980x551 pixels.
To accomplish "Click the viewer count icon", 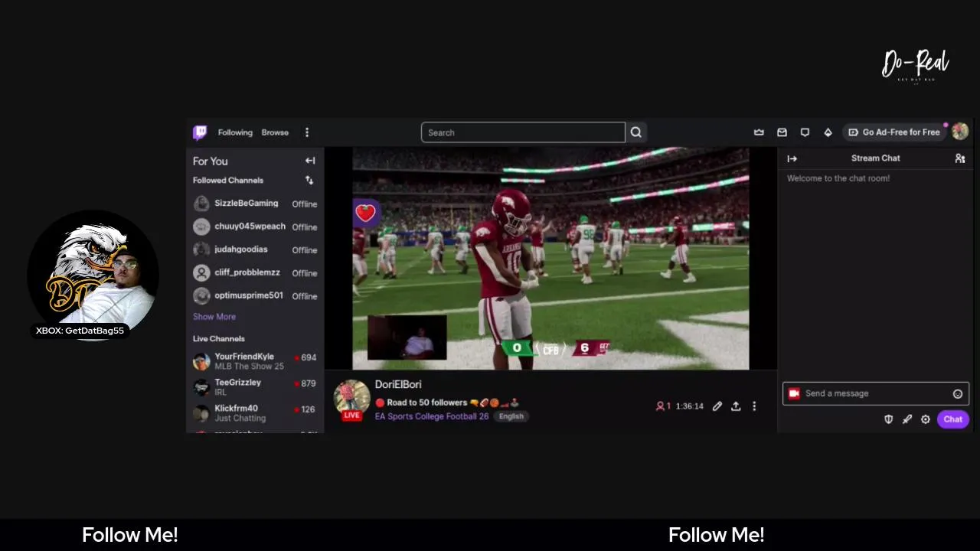I will [660, 406].
